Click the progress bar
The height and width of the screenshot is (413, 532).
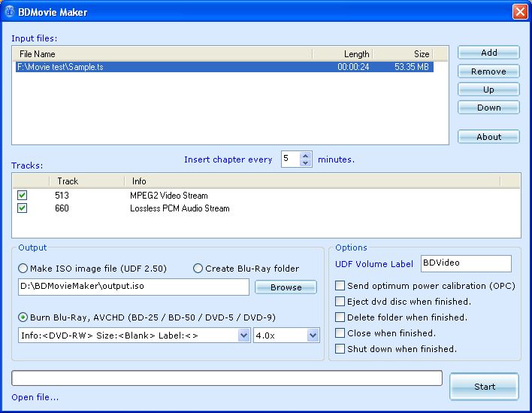point(227,378)
